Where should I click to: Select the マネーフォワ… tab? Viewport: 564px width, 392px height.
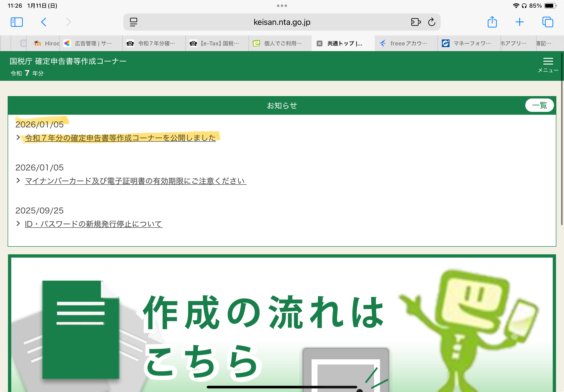click(469, 44)
